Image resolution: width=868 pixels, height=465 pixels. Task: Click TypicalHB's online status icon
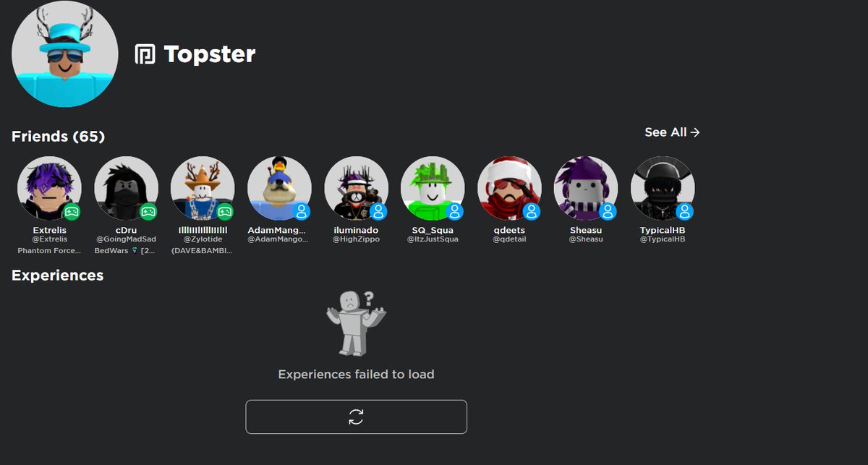[684, 211]
